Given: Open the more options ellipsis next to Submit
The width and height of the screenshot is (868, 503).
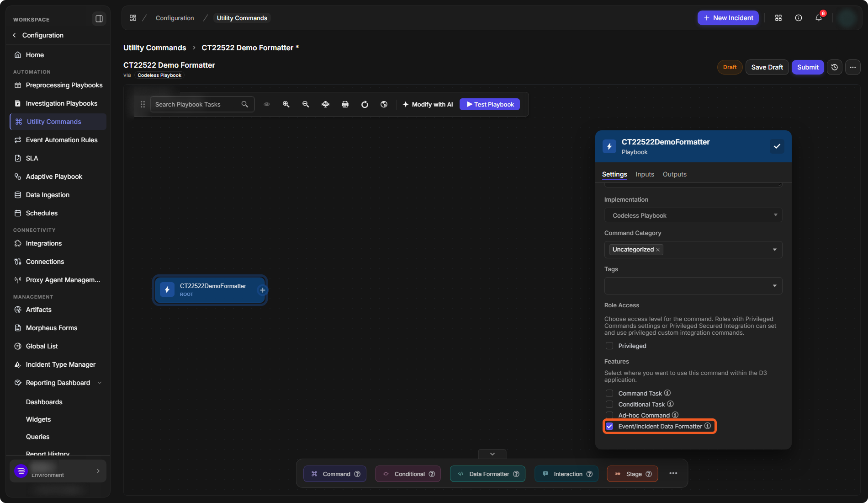Looking at the screenshot, I should tap(853, 67).
